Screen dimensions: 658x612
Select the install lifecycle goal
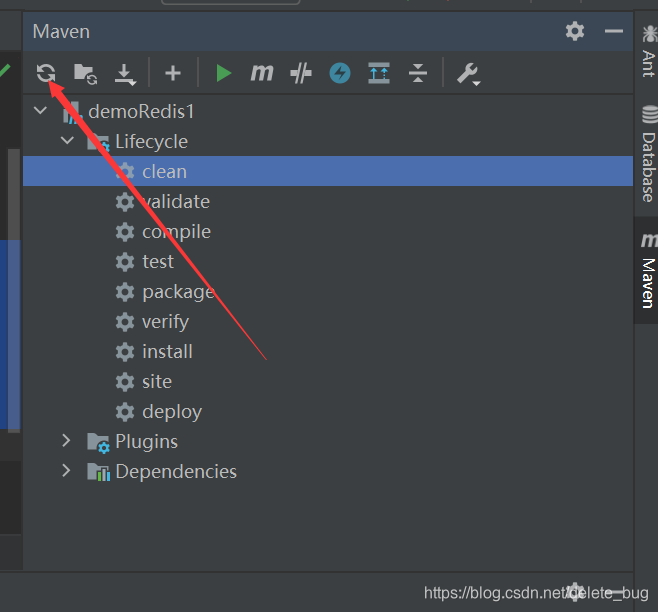pos(328,351)
